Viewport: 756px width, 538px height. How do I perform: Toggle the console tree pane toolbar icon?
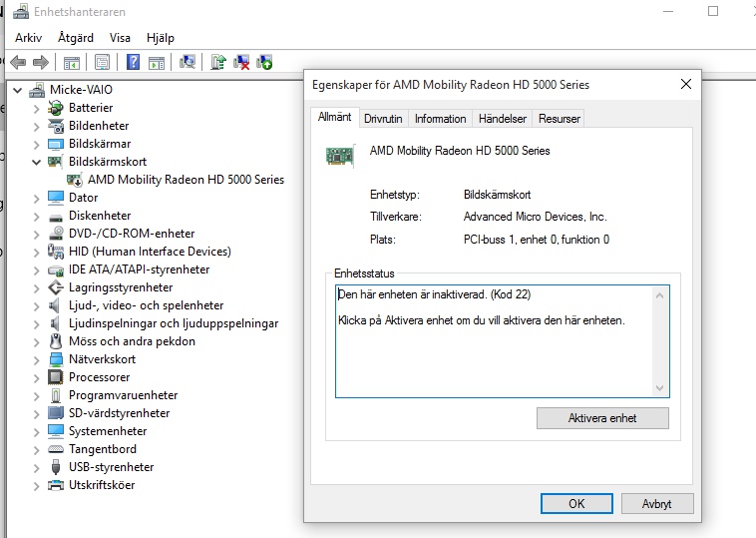[72, 62]
